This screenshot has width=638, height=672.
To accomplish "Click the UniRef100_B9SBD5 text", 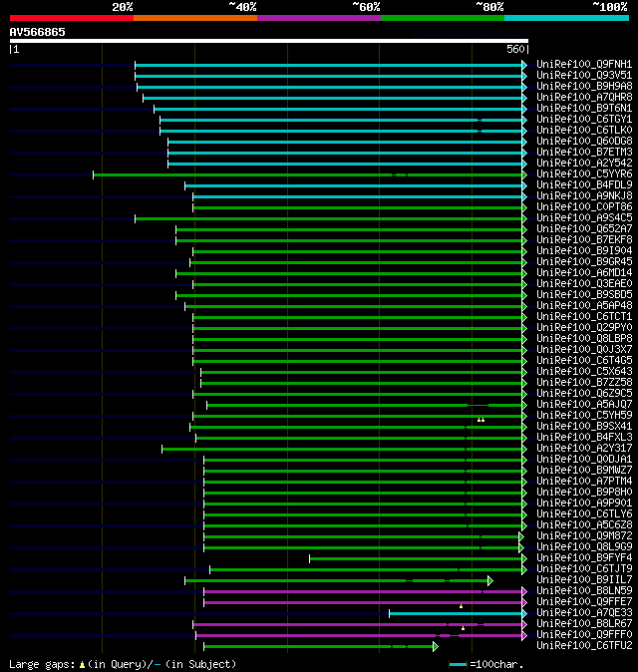I will (584, 295).
